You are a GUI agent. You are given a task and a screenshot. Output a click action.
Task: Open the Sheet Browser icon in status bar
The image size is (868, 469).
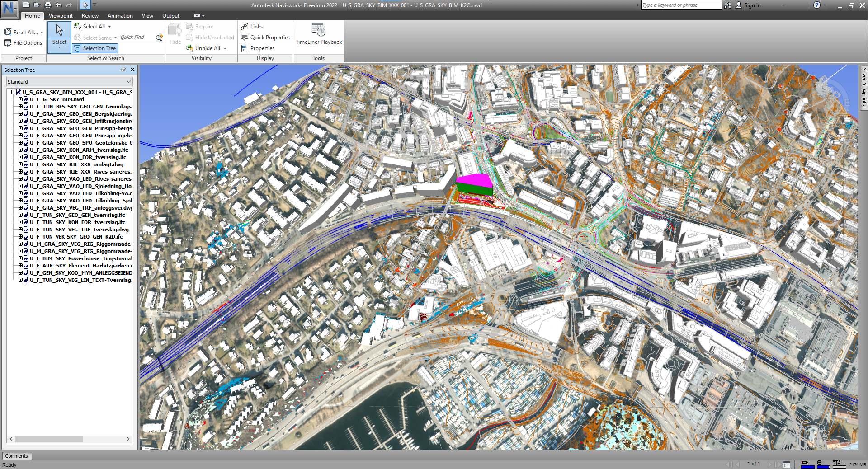(x=787, y=464)
